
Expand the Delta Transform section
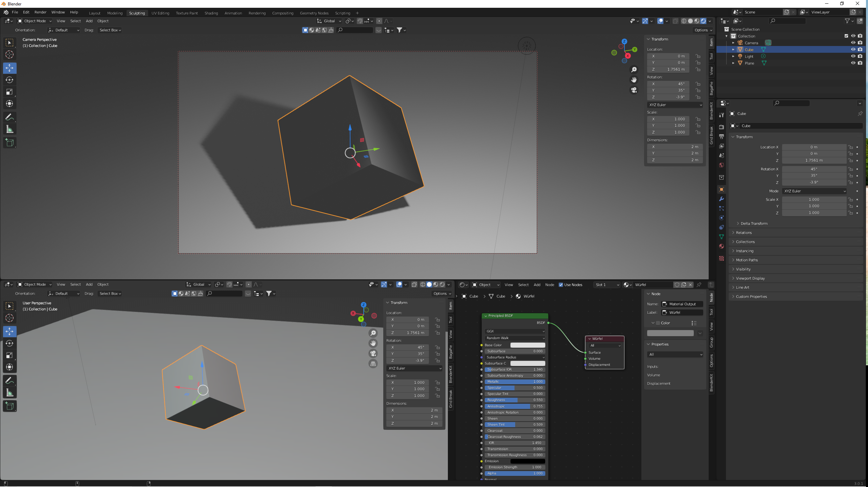coord(754,224)
